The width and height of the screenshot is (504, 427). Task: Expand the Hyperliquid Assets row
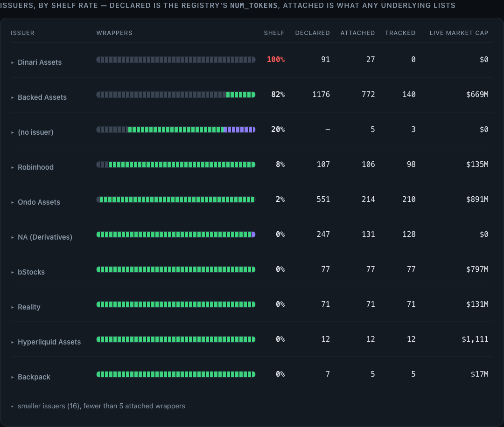[x=13, y=343]
